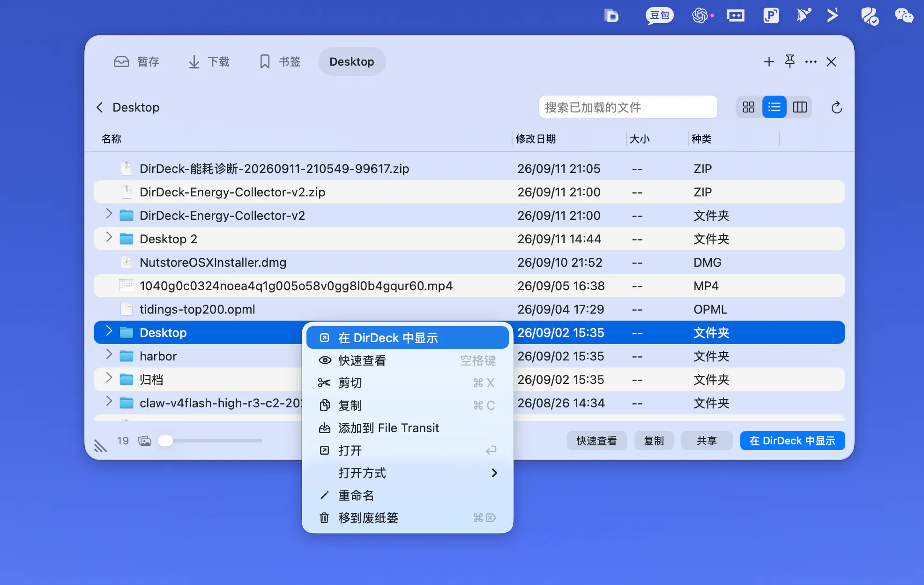Sort by 种类 column header
This screenshot has height=585, width=924.
tap(701, 139)
